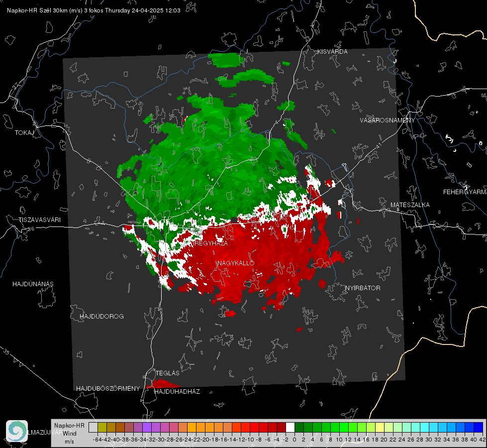The height and width of the screenshot is (448, 487).
Task: Click the radar title text with date 24-04-2025
Action: (x=94, y=10)
